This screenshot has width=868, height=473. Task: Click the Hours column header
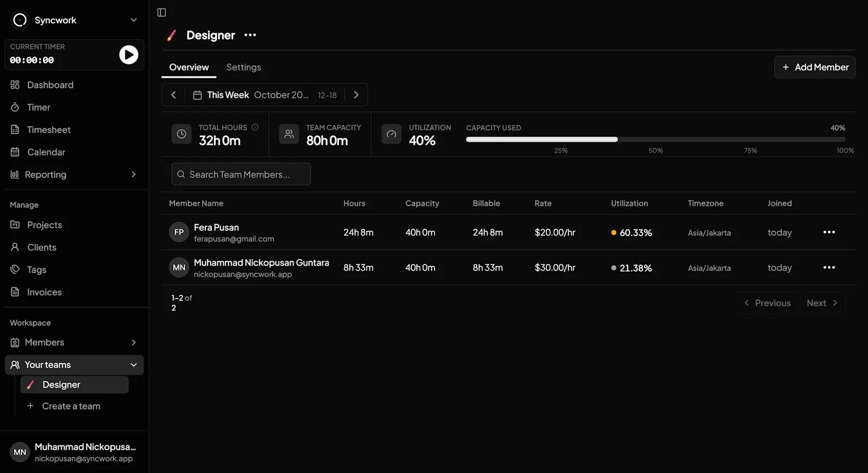(x=354, y=203)
